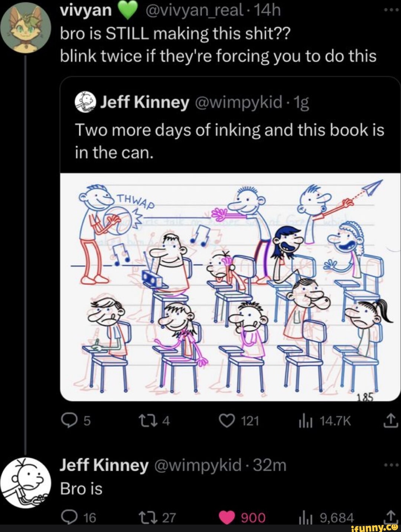Click the share icon on the 'Bro is' tweet
Viewport: 401px width, 532px height.
(390, 516)
